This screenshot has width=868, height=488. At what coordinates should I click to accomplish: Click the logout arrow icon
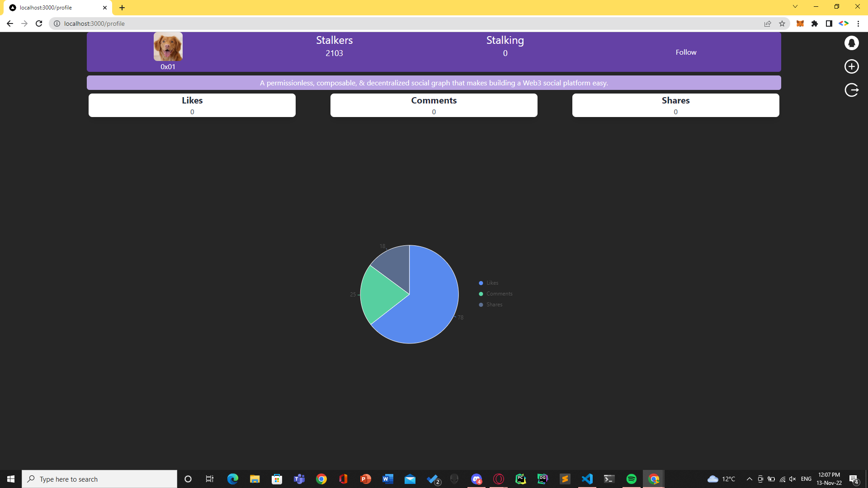[852, 90]
